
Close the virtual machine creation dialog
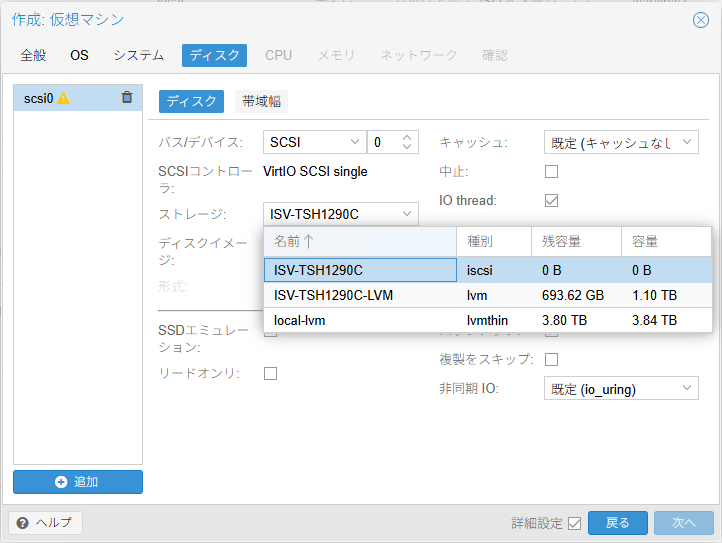[x=701, y=20]
